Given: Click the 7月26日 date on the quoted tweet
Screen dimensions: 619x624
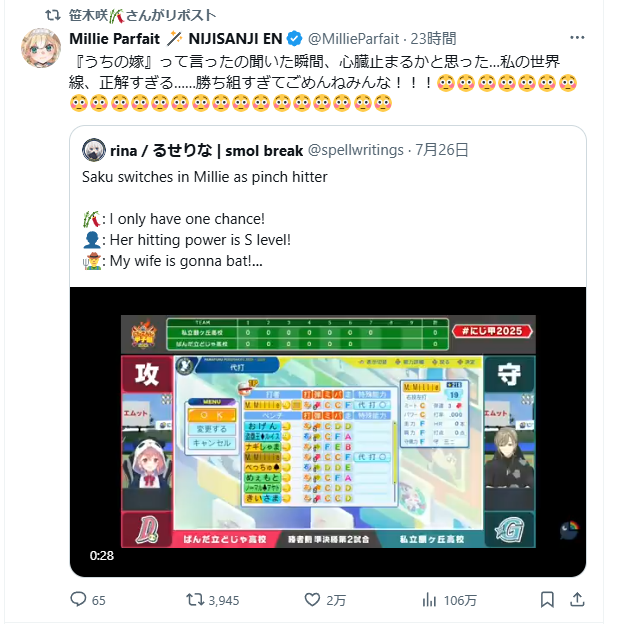Looking at the screenshot, I should click(442, 150).
